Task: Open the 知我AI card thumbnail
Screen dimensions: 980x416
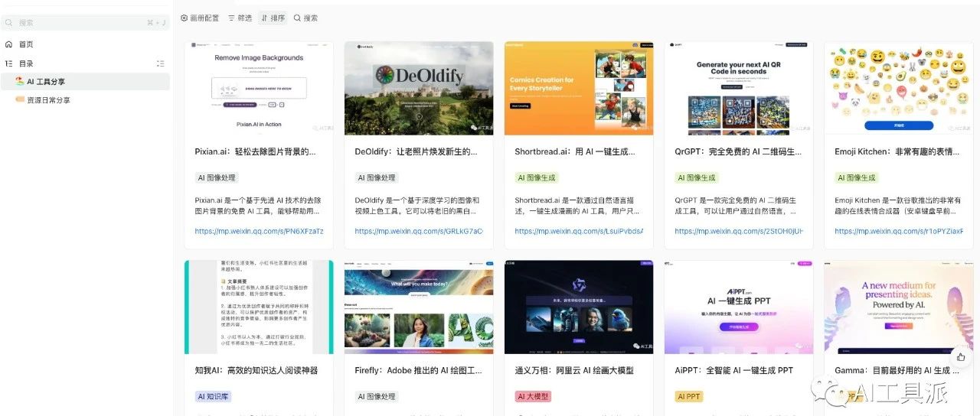Action: coord(259,307)
